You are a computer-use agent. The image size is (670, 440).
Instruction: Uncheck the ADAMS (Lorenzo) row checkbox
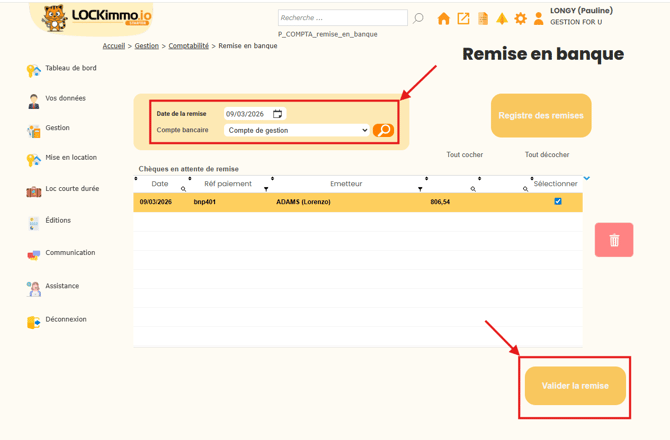pos(558,201)
